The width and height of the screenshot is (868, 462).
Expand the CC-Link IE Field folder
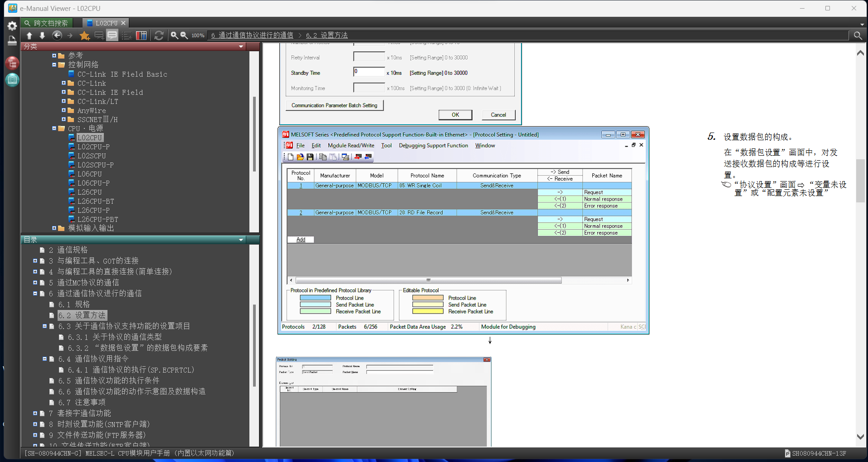coord(64,92)
